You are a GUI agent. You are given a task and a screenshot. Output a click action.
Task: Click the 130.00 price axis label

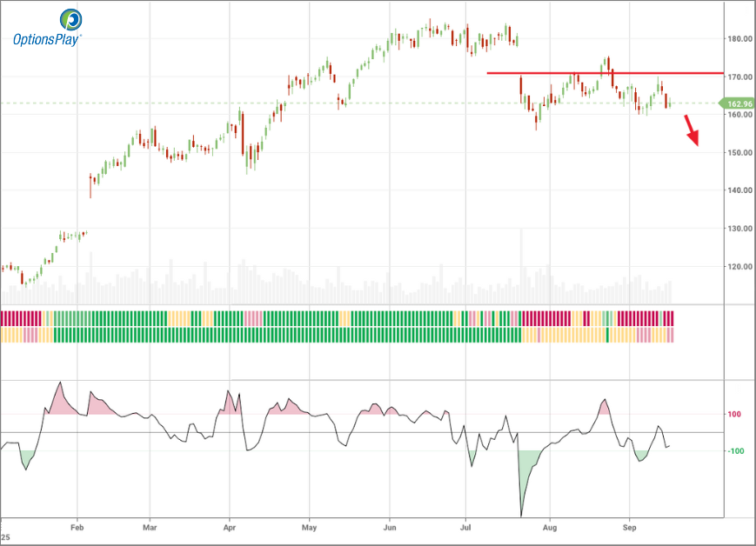(740, 229)
